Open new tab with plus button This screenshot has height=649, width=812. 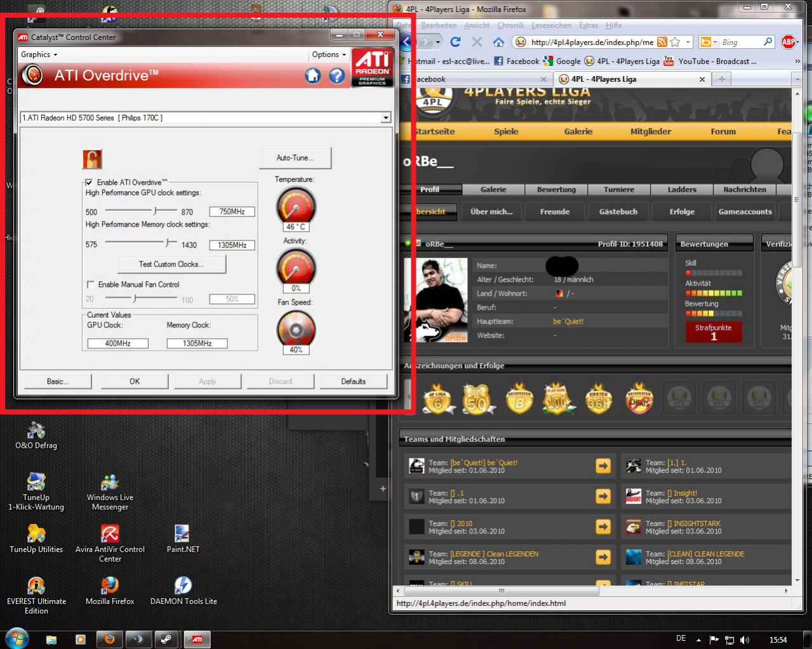click(x=721, y=79)
